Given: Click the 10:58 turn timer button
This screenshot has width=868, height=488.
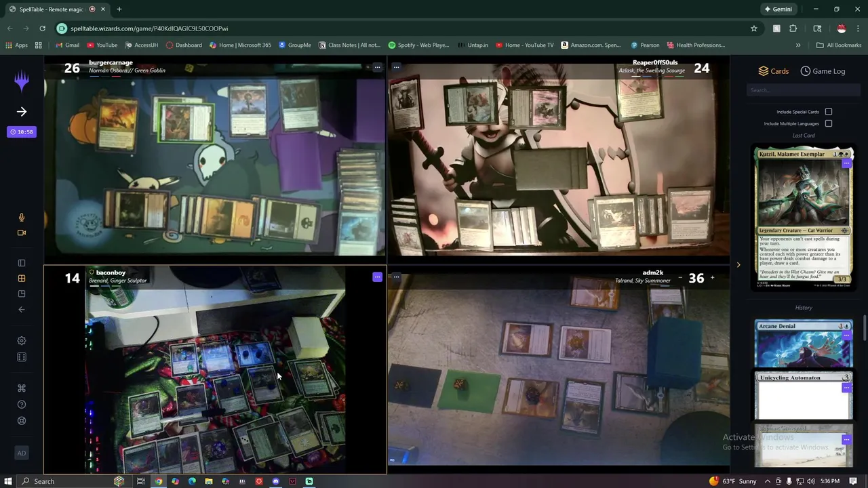Looking at the screenshot, I should [22, 132].
